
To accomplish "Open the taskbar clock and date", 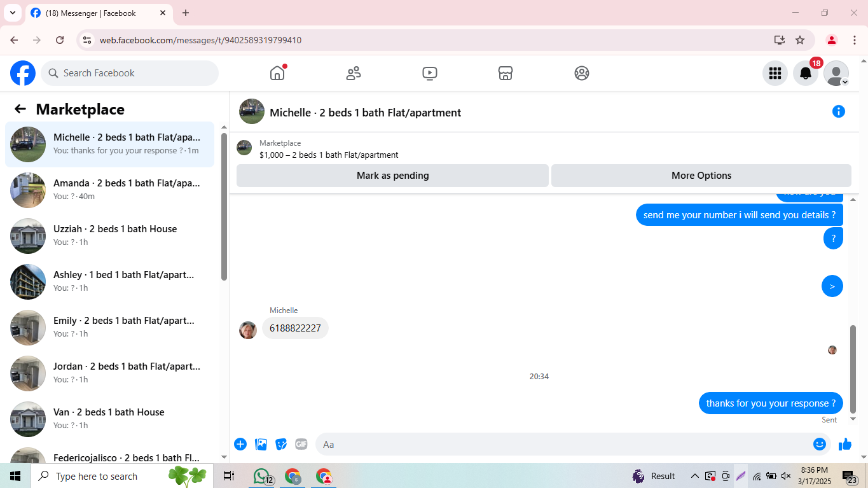I will pos(814,476).
